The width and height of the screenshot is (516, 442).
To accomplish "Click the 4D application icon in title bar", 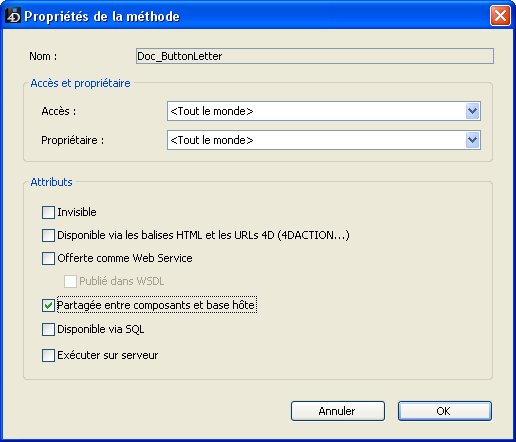I will [13, 16].
